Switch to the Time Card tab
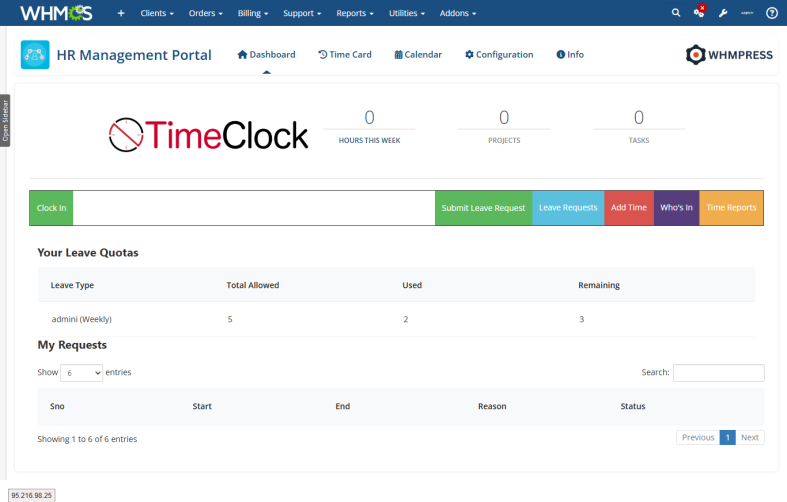The height and width of the screenshot is (502, 787). (345, 54)
